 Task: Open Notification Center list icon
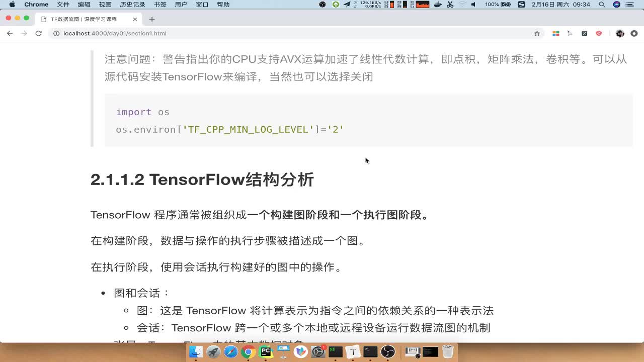pos(630,5)
